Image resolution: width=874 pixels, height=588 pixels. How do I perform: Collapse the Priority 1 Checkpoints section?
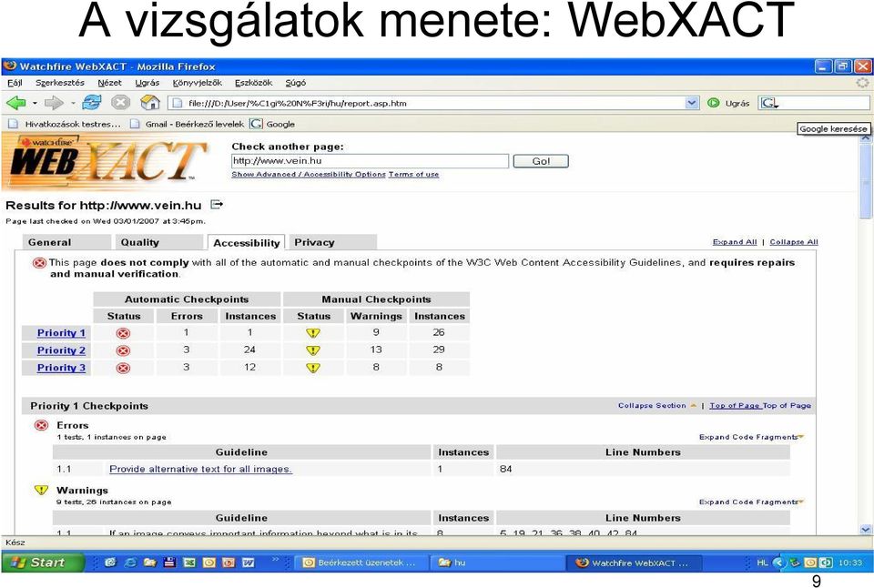point(656,405)
